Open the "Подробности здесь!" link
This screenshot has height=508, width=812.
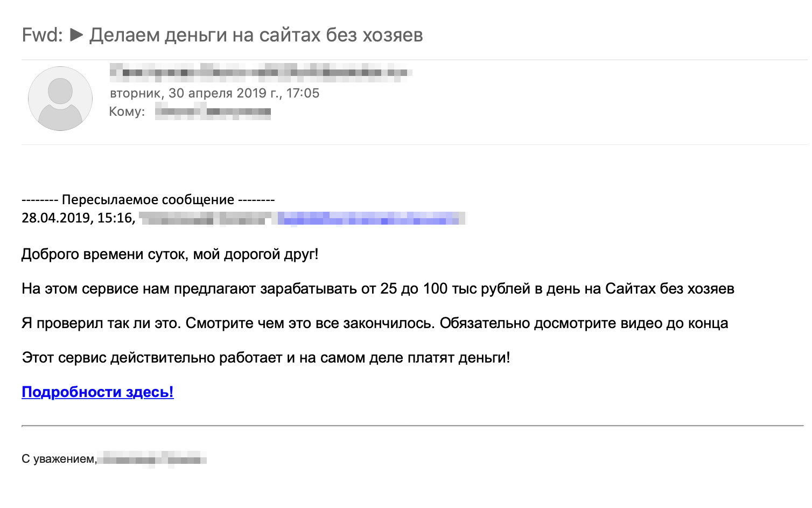pyautogui.click(x=97, y=392)
